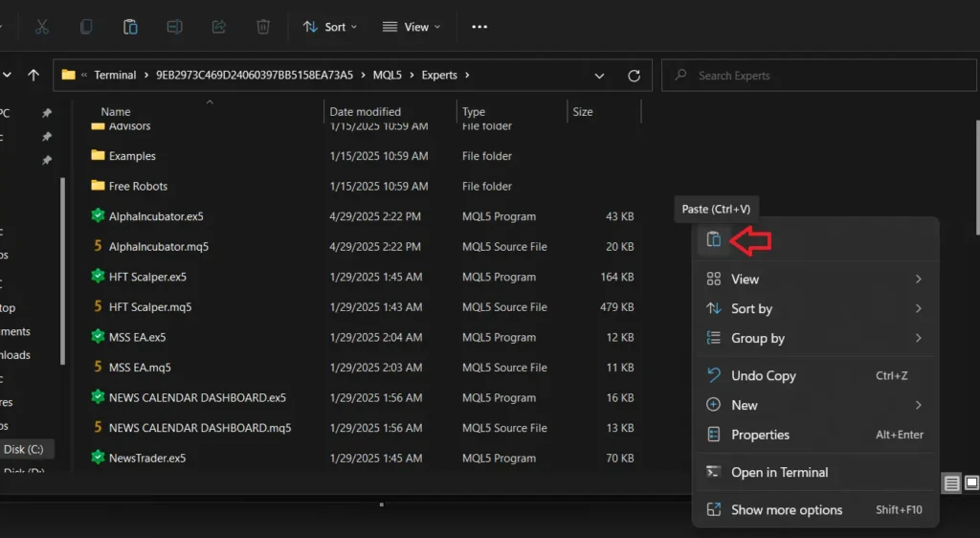980x538 pixels.
Task: Open the Sort by submenu in context menu
Action: tap(815, 308)
